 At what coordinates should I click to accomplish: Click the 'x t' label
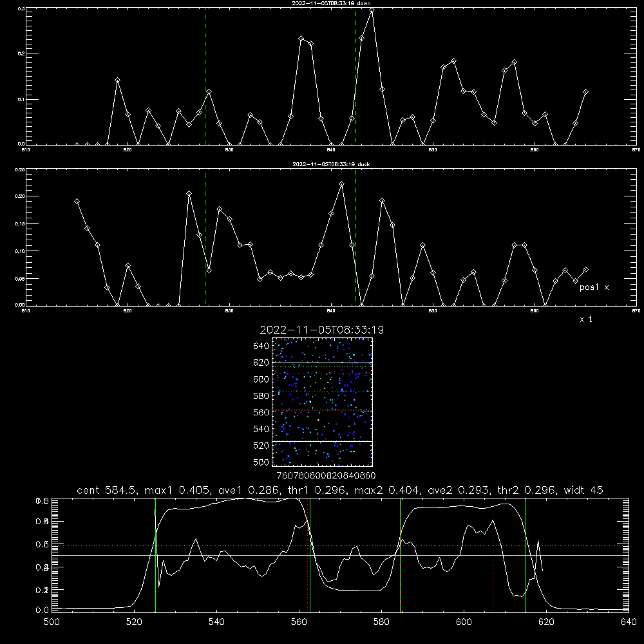tap(585, 319)
